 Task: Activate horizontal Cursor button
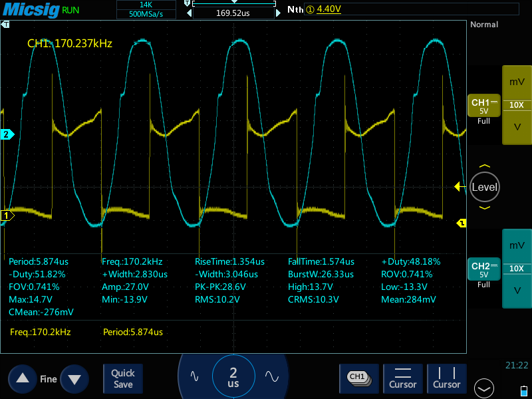click(x=403, y=378)
